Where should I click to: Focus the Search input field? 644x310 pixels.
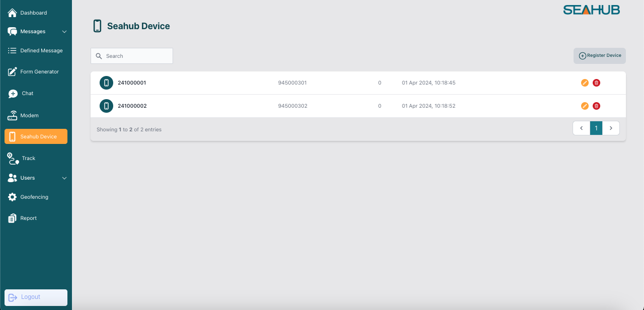[137, 56]
